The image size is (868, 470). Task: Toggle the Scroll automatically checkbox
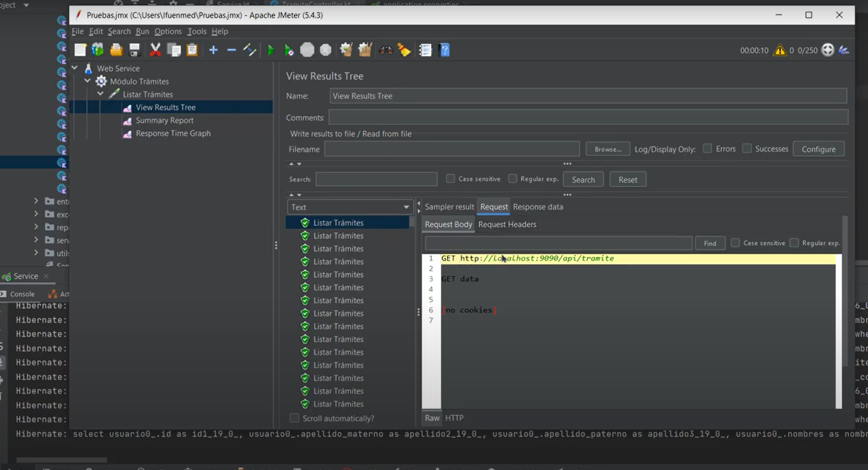[x=294, y=418]
